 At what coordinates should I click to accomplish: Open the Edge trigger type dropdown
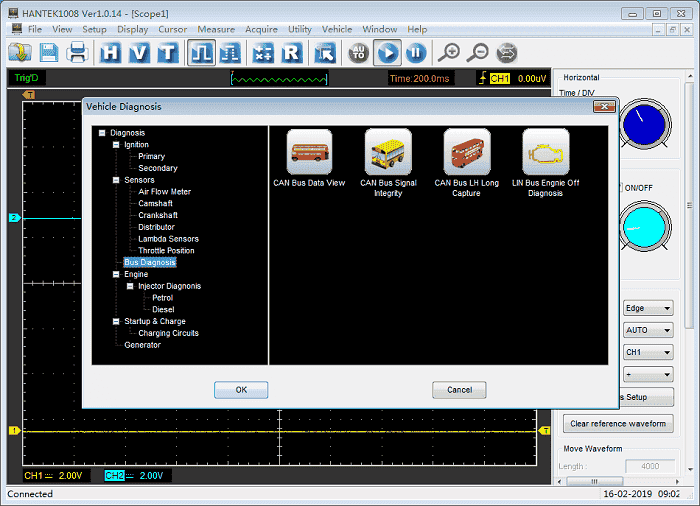648,308
